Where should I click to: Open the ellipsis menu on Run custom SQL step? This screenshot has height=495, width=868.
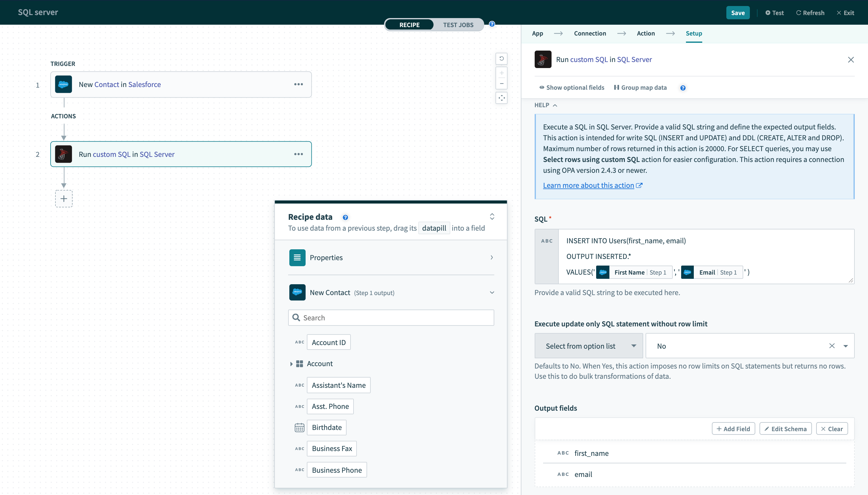(x=299, y=154)
